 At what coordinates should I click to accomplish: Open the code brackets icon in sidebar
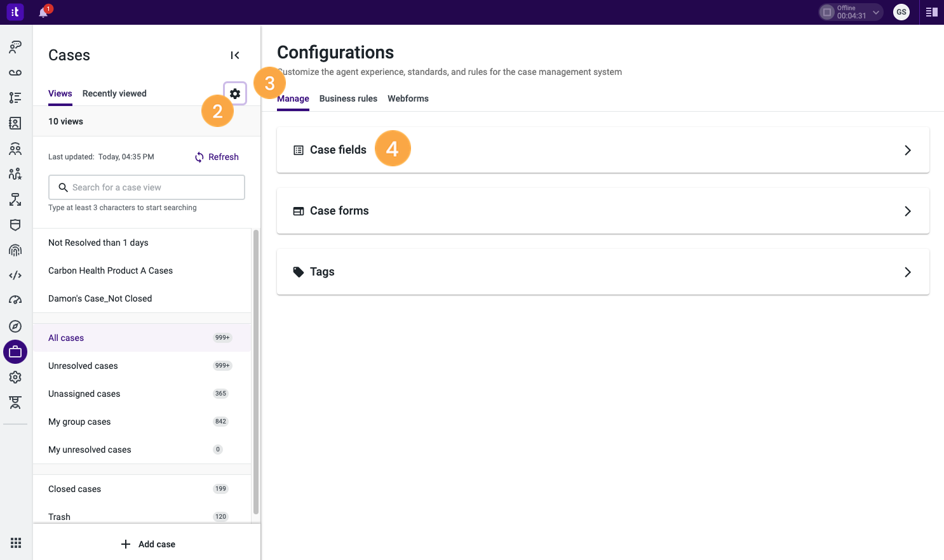[x=15, y=276]
